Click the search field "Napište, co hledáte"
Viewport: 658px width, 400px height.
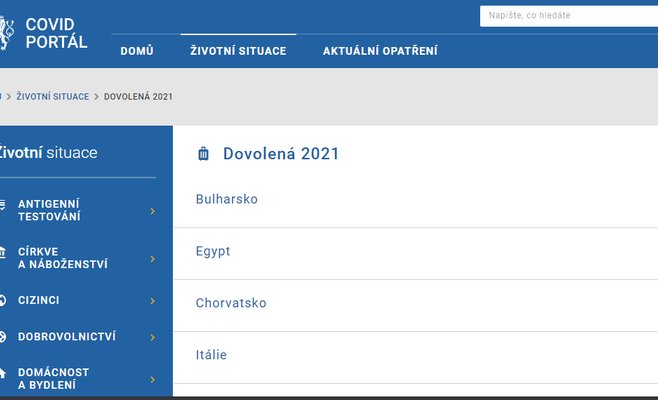566,16
